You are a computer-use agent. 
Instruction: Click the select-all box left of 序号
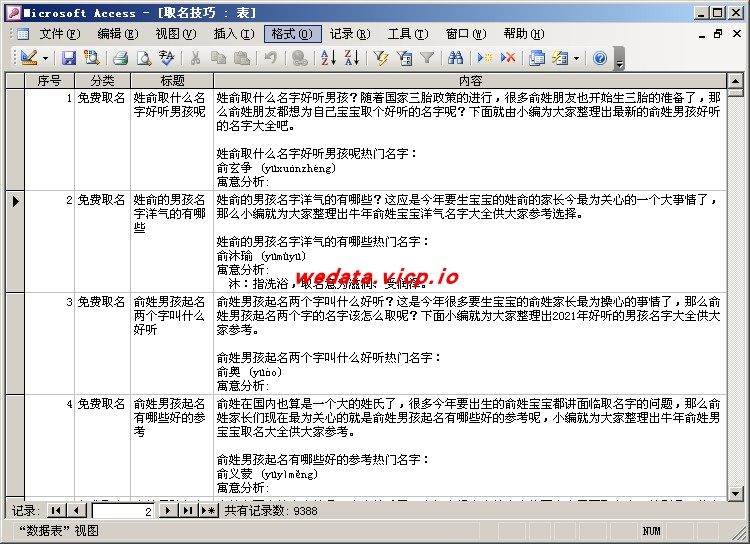pyautogui.click(x=15, y=80)
